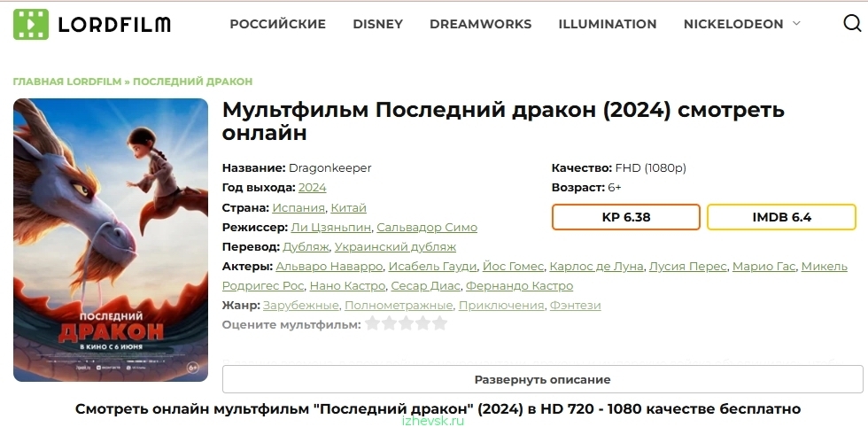Open the DISNEY menu item
The image size is (868, 427).
pyautogui.click(x=378, y=24)
